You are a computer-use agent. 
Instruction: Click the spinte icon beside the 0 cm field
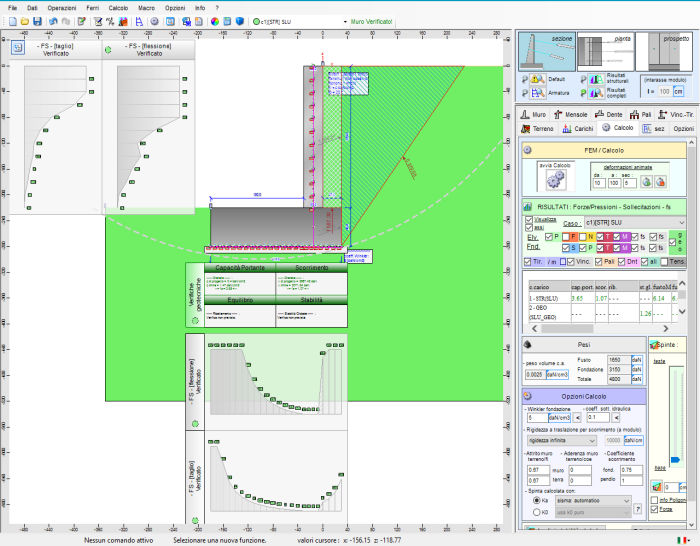(657, 487)
